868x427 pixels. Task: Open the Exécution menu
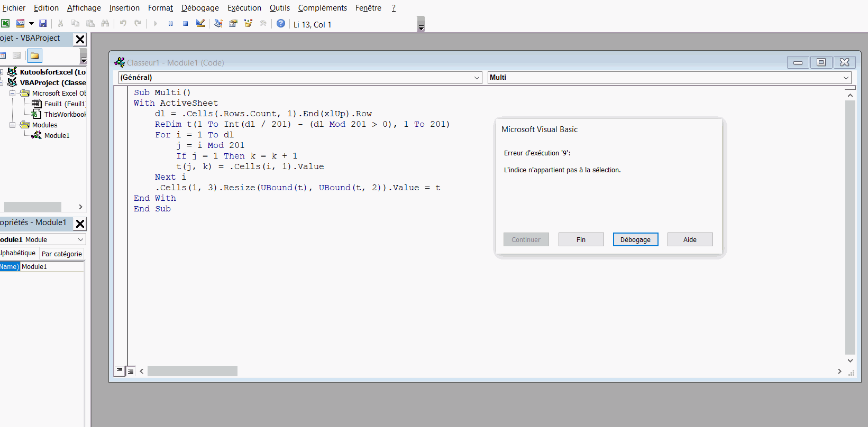244,8
